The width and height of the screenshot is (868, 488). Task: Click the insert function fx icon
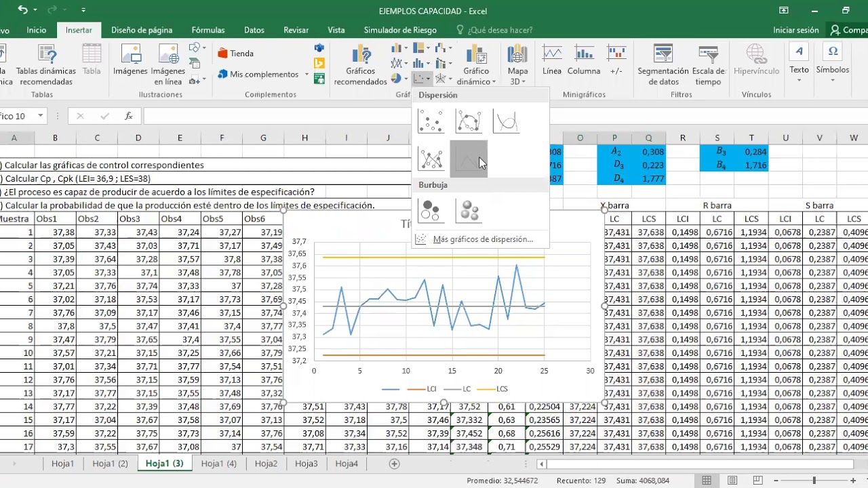point(129,116)
